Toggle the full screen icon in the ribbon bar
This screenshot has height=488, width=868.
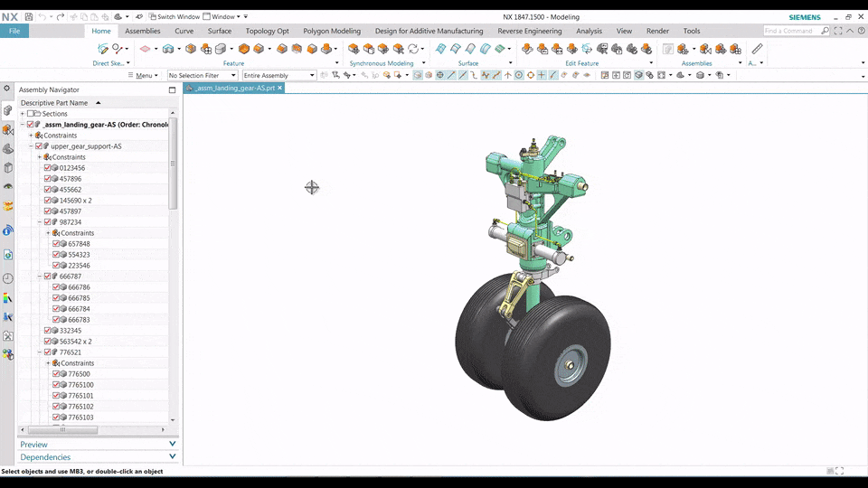click(838, 31)
